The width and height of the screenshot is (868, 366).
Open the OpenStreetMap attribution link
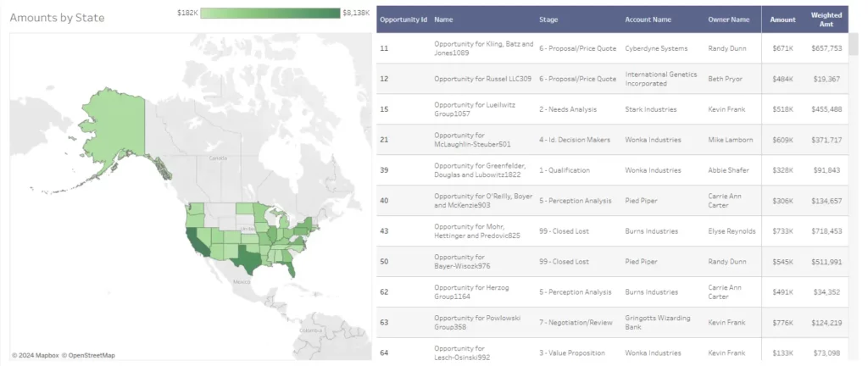(92, 355)
